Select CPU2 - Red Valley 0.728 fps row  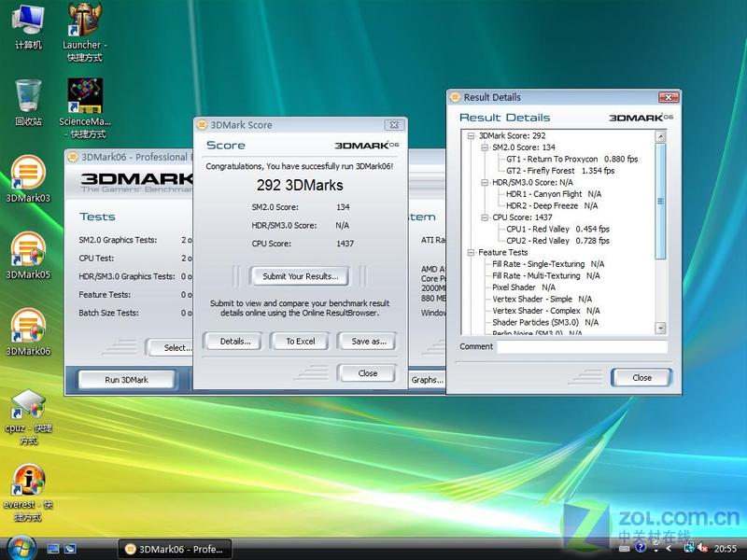coord(557,241)
